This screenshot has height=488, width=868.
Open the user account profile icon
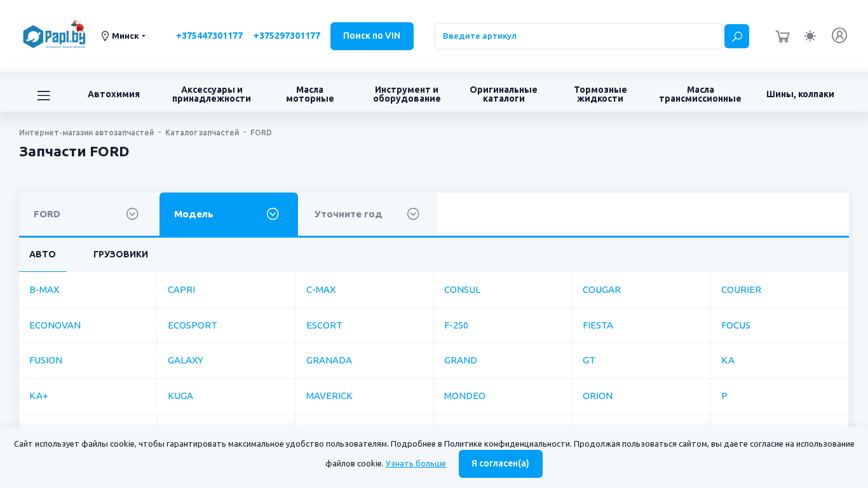(839, 36)
